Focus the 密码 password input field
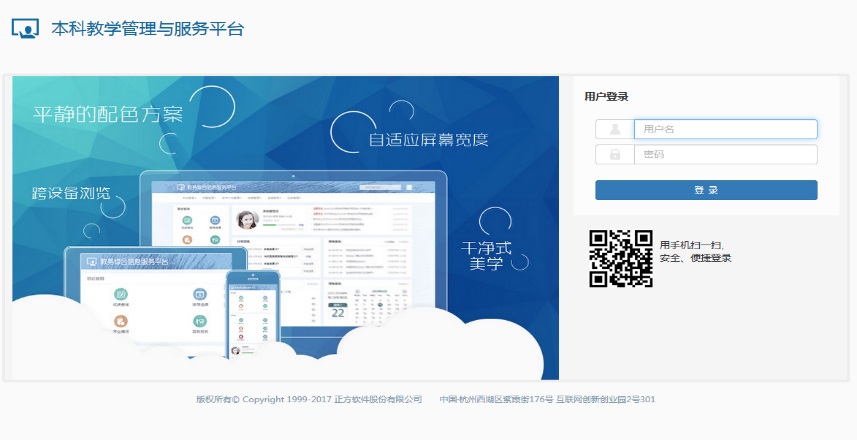 pos(725,155)
